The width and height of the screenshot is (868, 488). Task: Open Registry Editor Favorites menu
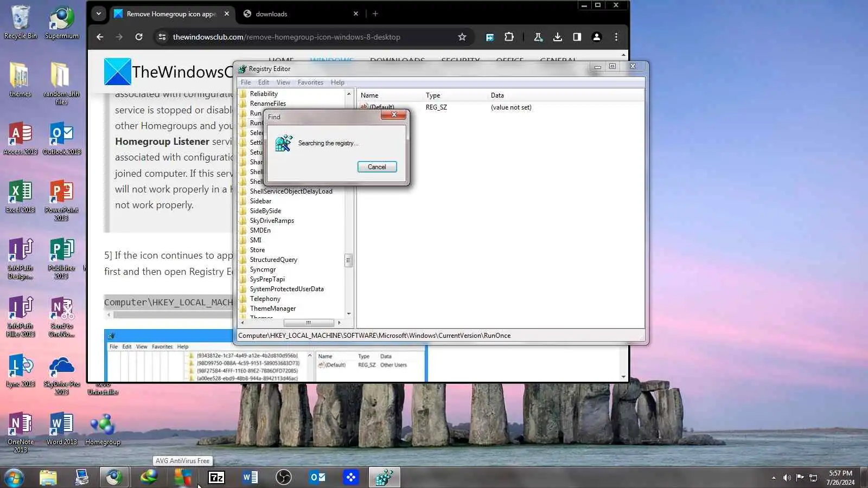click(x=310, y=82)
